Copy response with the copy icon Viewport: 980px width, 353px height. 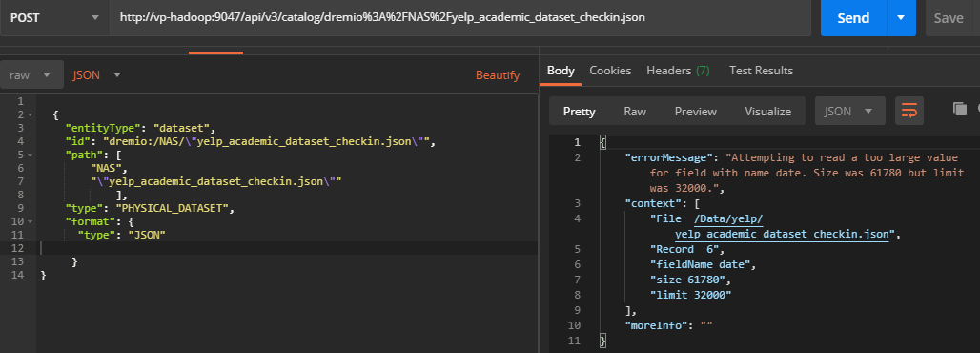(959, 110)
